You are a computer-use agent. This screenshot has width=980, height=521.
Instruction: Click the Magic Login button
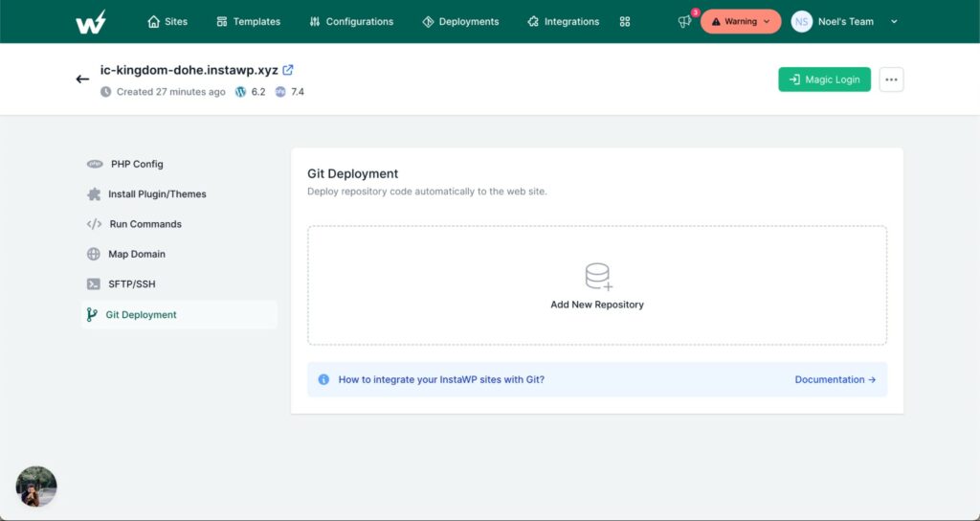824,79
